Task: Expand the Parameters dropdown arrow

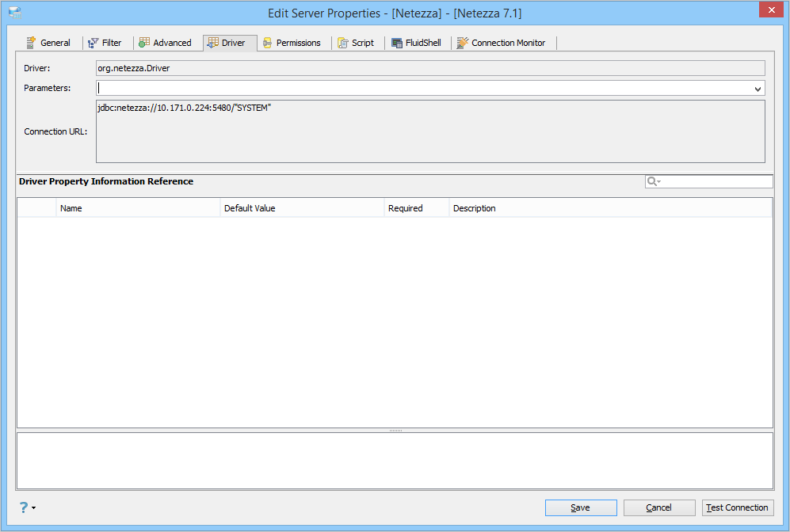Action: point(758,89)
